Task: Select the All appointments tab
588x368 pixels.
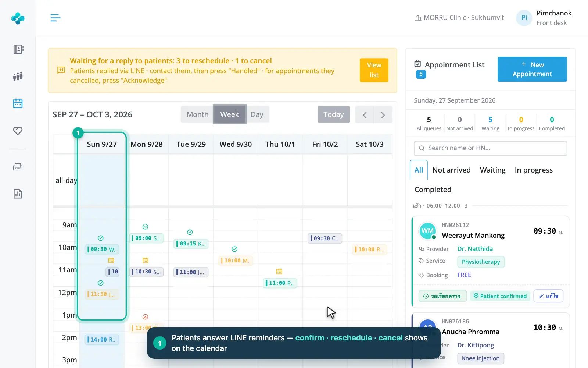Action: (419, 170)
